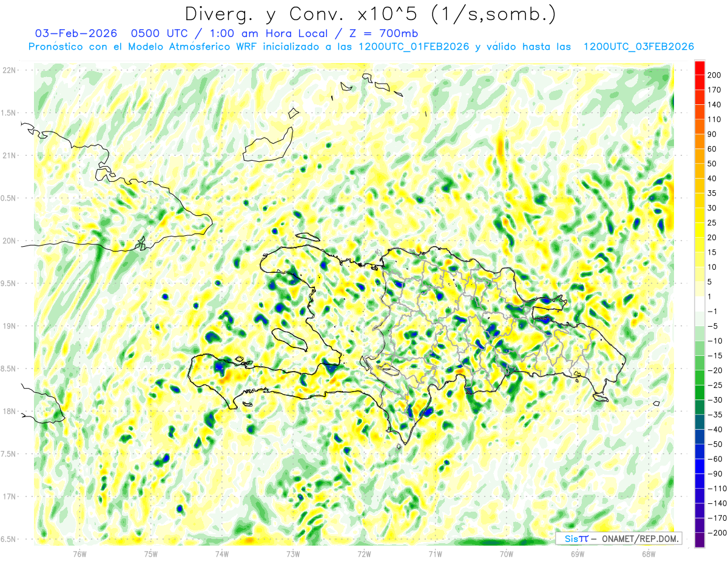Click the "73W" longitude label
Viewport: 728px width, 562px height.
(x=293, y=554)
